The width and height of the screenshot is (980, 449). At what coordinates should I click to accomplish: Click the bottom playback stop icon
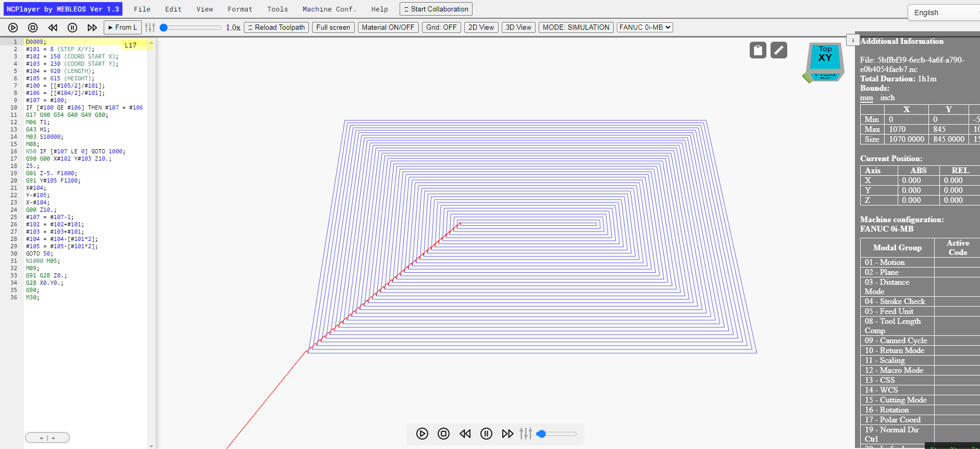443,433
